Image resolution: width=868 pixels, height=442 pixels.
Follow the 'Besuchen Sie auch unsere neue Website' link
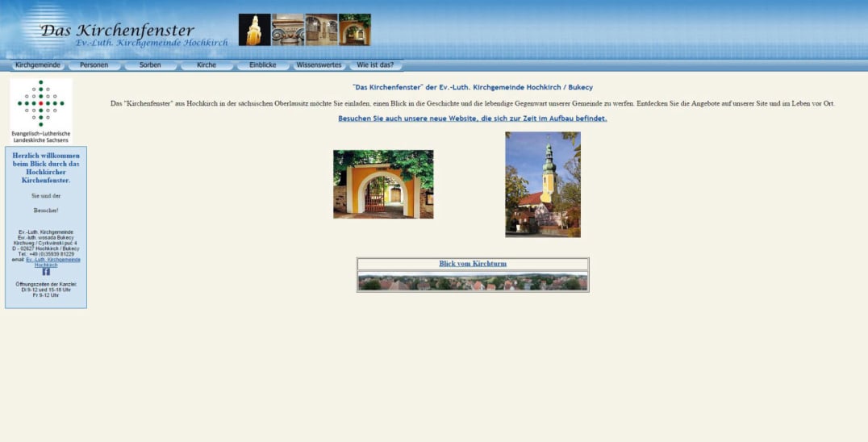(x=473, y=119)
